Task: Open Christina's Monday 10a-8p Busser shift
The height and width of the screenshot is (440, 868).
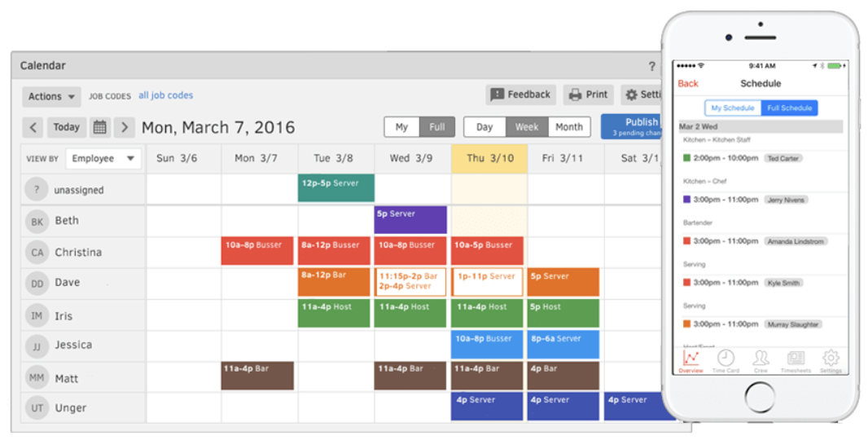Action: 257,251
